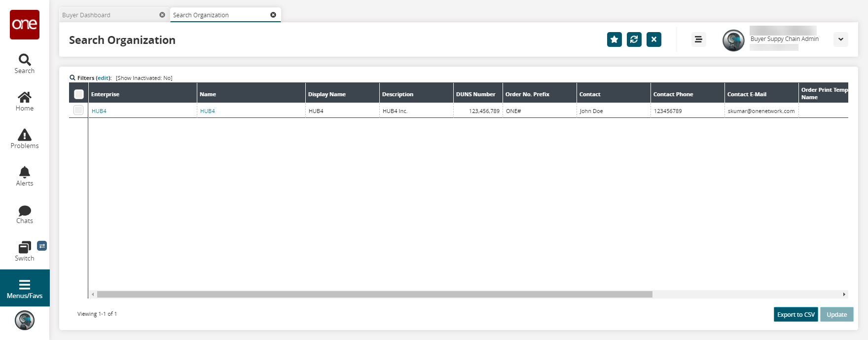Toggle the select-all header checkbox

pos(79,94)
